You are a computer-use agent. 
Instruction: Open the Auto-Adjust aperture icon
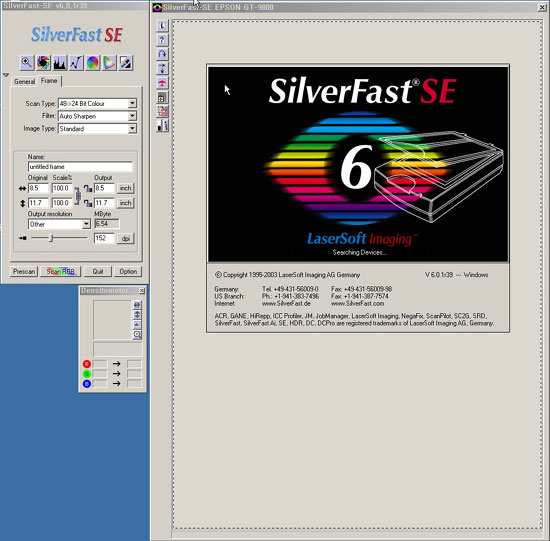tap(43, 63)
